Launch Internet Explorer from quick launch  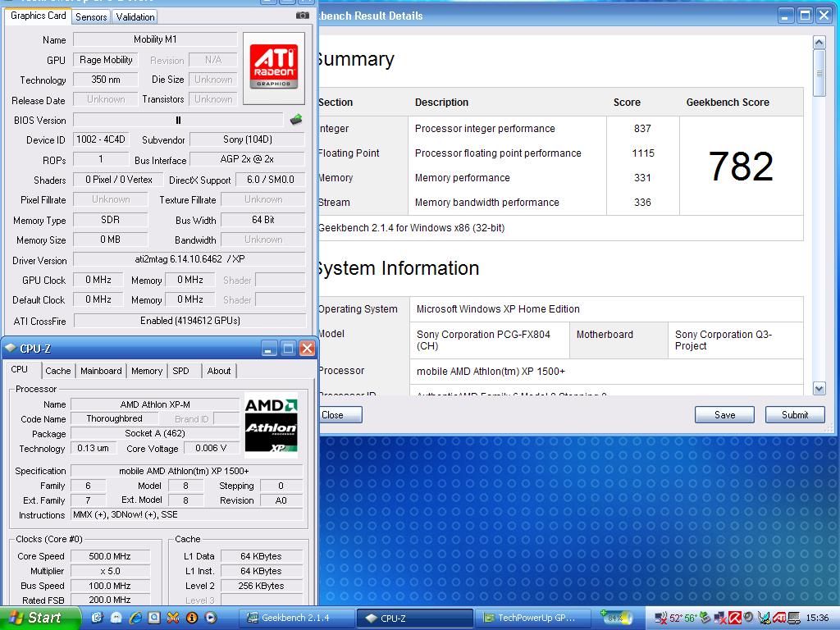click(x=135, y=618)
